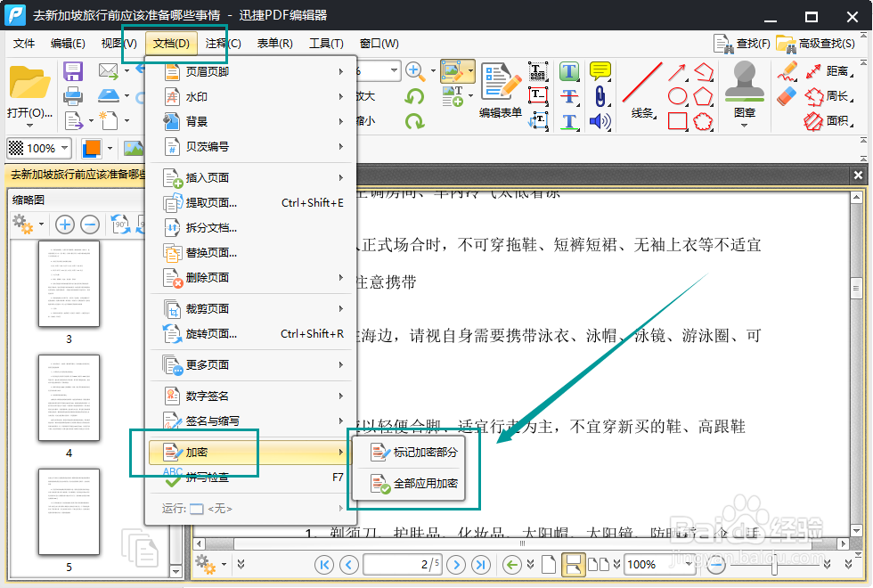The image size is (873, 588).
Task: Select page 5 thumbnail
Action: coord(69,511)
